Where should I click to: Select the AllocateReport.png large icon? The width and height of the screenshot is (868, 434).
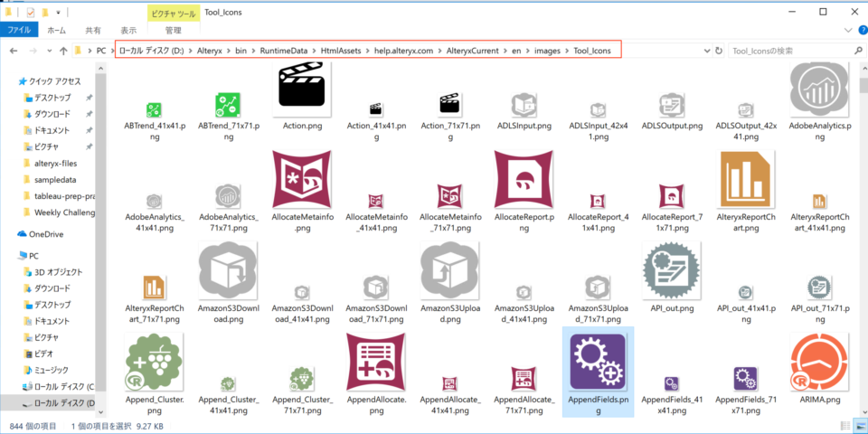[x=524, y=179]
